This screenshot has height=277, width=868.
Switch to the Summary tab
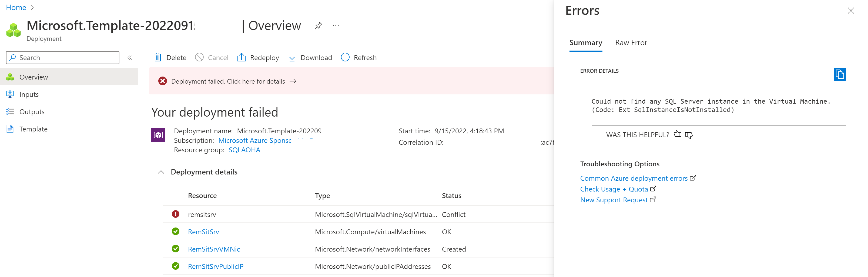click(586, 43)
